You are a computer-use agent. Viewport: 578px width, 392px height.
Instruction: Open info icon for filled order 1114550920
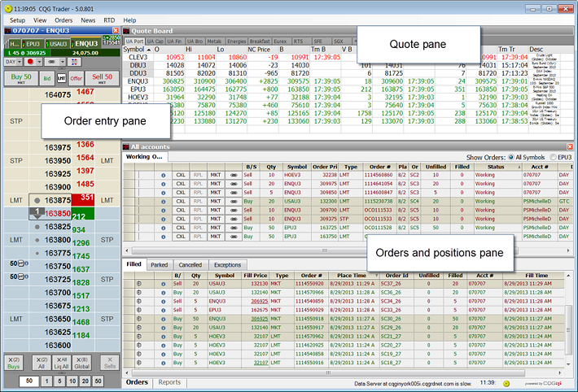click(163, 284)
